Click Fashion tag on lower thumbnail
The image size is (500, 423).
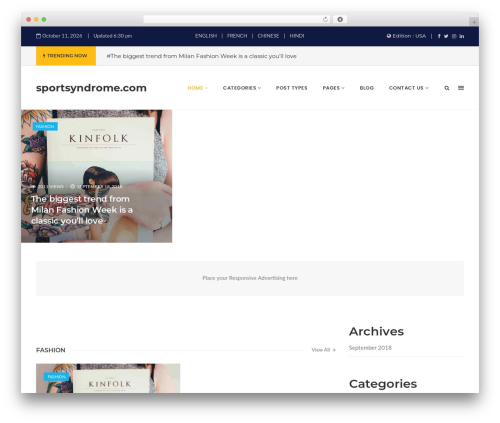coord(56,377)
